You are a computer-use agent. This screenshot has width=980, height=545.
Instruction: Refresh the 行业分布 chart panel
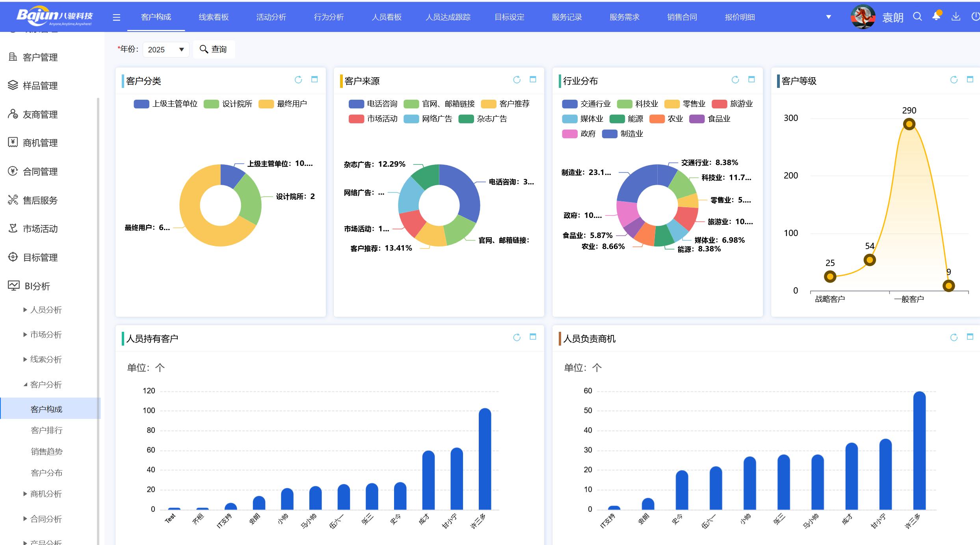[x=735, y=80]
